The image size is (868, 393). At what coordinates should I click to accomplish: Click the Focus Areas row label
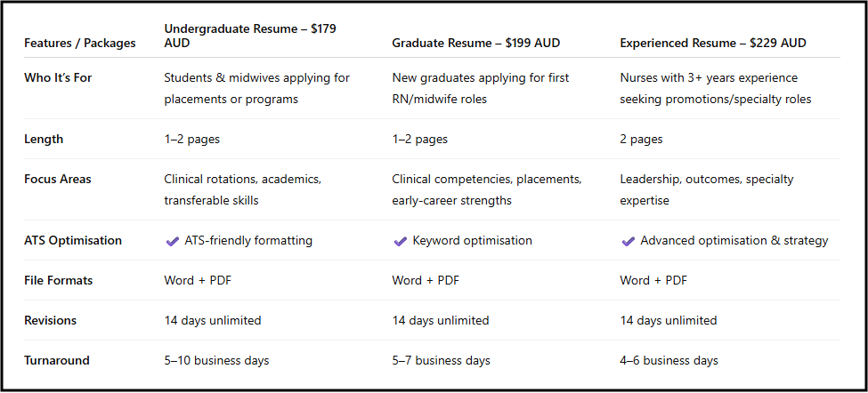(58, 180)
